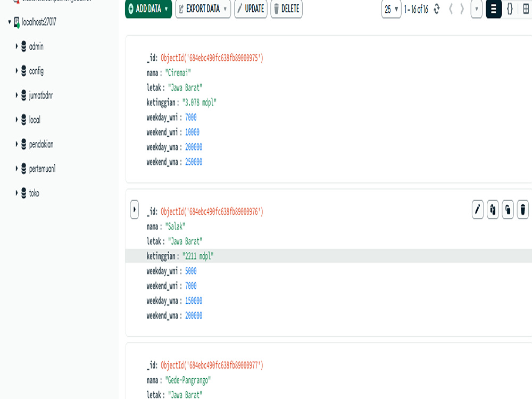Open the EXPORT DATA dropdown
The width and height of the screenshot is (532, 399).
(x=203, y=9)
